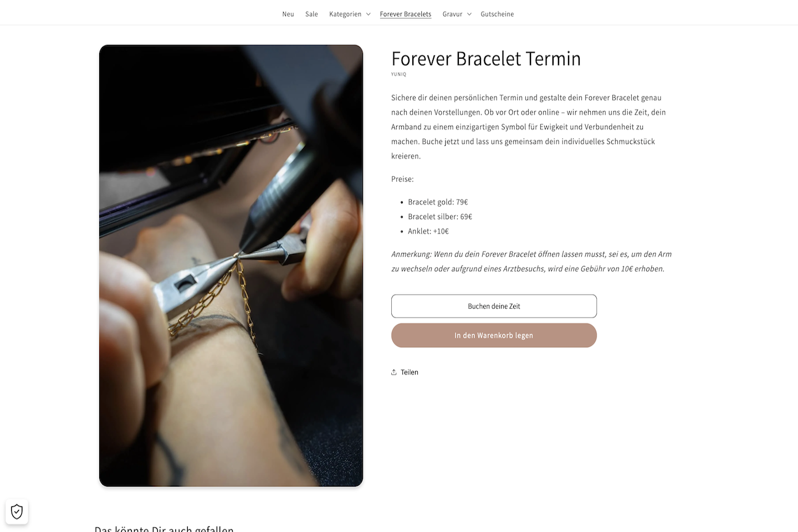The image size is (798, 532).
Task: Click the Bracelet silber: 69€ list item
Action: tap(440, 217)
